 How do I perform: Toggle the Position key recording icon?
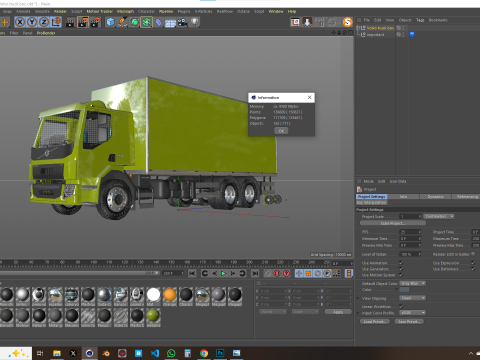pos(299,273)
